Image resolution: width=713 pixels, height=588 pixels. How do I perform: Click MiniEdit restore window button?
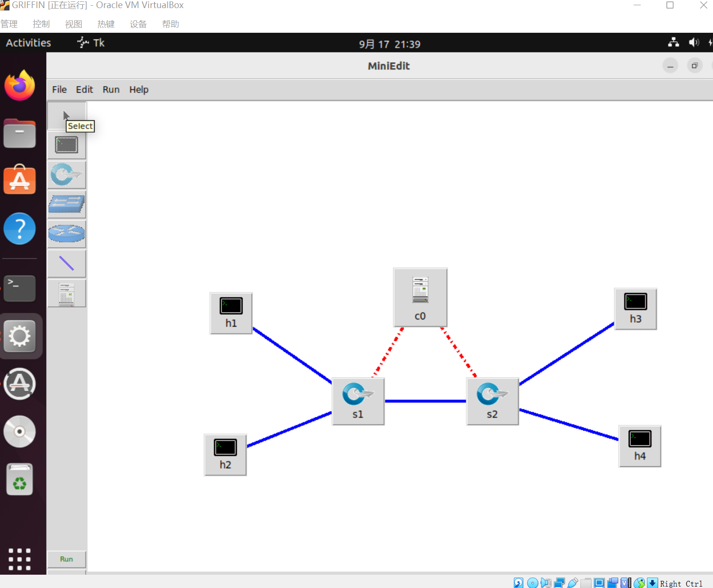click(x=695, y=66)
